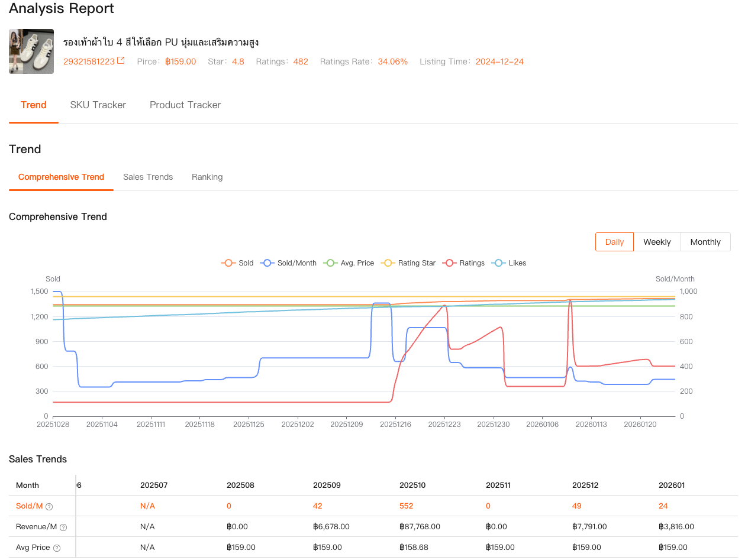This screenshot has width=748, height=560.
Task: Select the cyan Likes legend marker
Action: pos(499,263)
